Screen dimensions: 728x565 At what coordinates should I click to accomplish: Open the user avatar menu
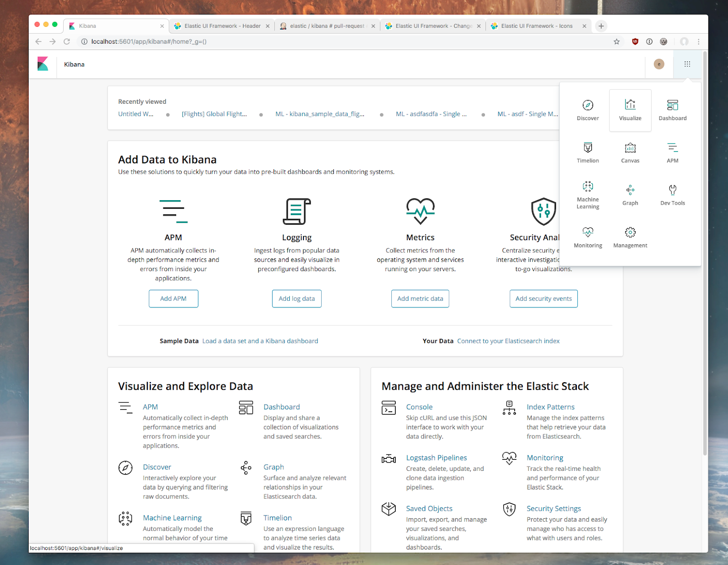659,64
